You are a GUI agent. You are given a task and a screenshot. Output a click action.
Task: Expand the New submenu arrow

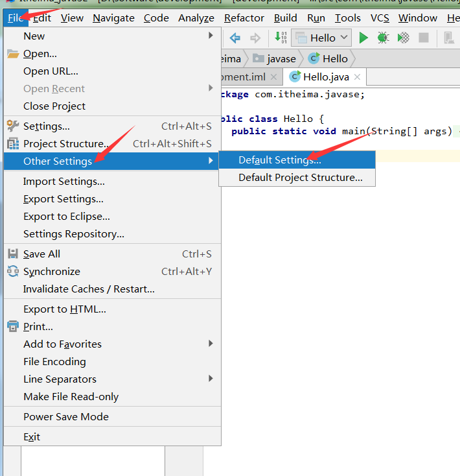click(x=211, y=36)
